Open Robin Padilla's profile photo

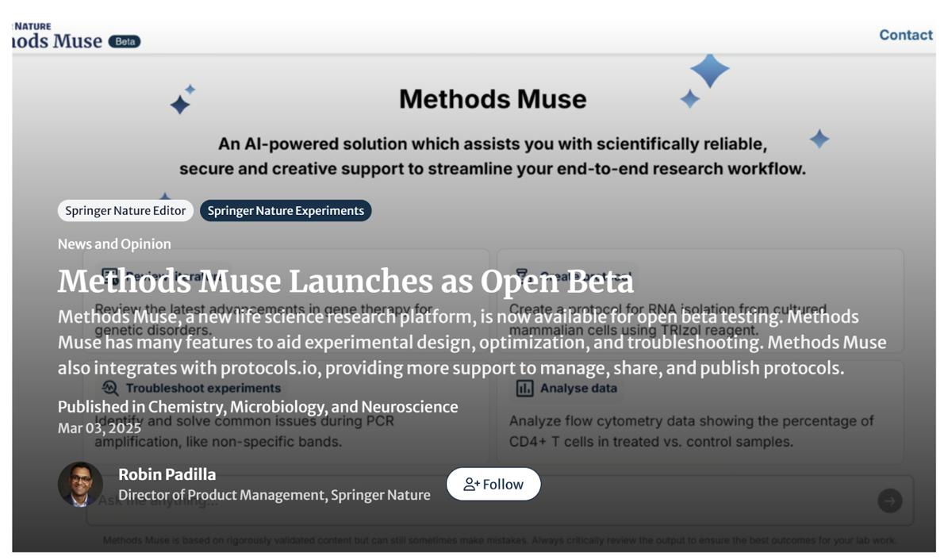(80, 484)
